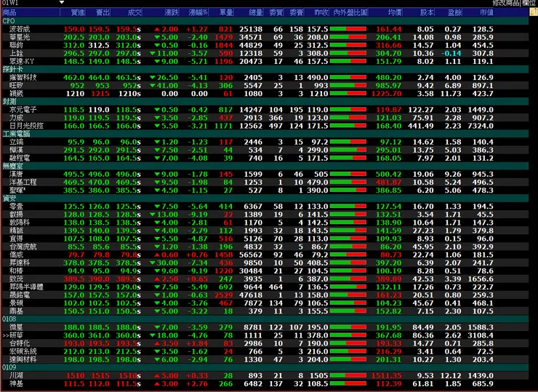Click the 昨收 column header
Viewport: 538px width, 392px height.
tap(321, 12)
